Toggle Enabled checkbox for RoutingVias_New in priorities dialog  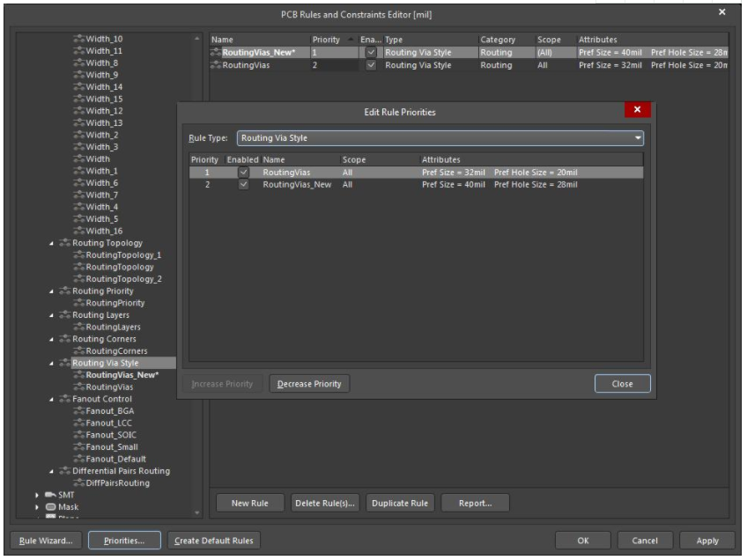(x=244, y=185)
